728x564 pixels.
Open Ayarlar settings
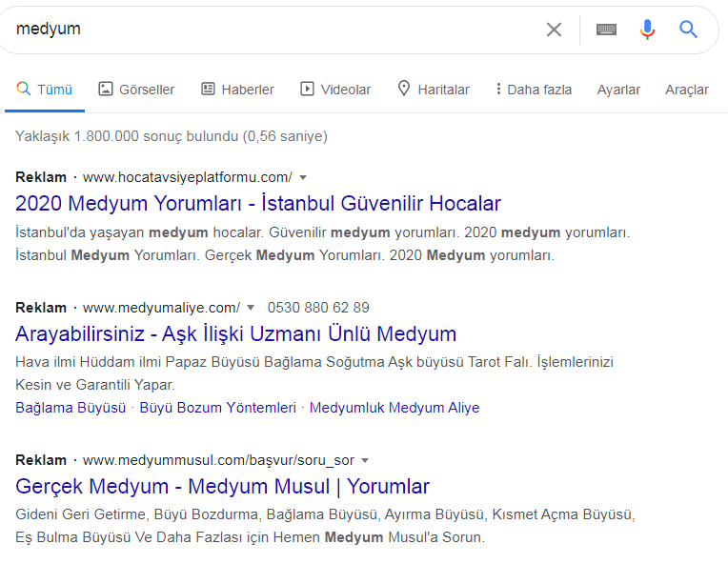618,90
